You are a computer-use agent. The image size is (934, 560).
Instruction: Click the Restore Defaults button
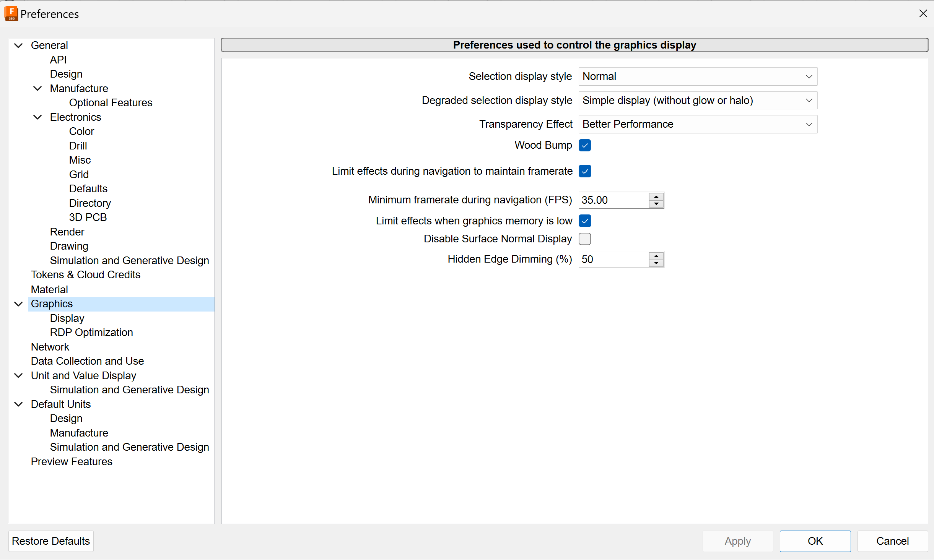51,541
